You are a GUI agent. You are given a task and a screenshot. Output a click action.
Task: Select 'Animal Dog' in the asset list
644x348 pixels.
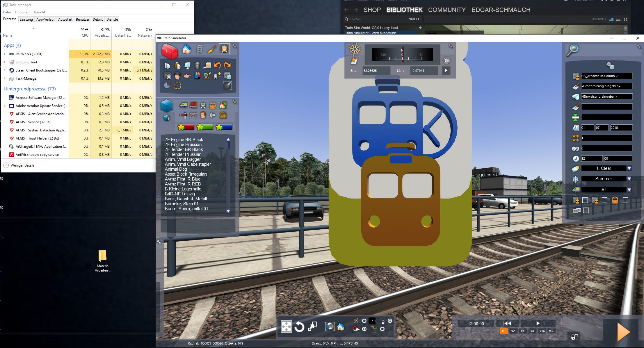coord(176,169)
